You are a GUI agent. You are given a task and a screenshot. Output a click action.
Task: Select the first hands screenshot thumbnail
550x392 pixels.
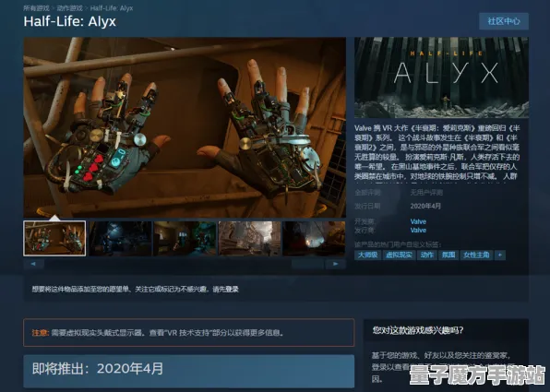(x=54, y=238)
